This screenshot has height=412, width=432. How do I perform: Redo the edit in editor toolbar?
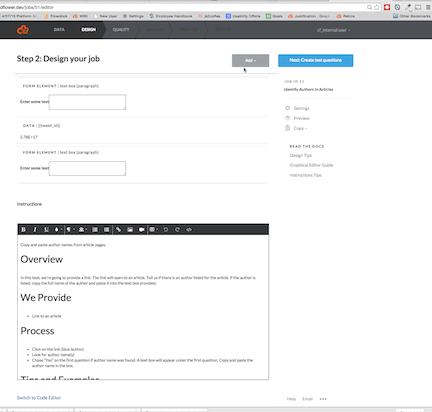[177, 229]
